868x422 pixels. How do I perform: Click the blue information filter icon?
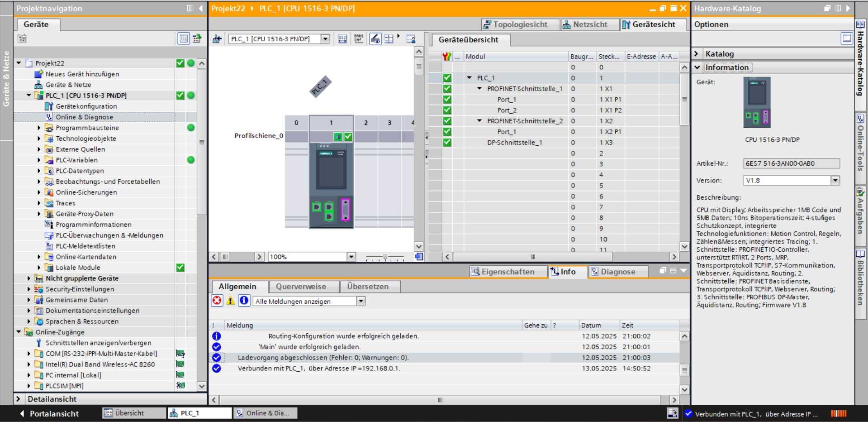[244, 301]
